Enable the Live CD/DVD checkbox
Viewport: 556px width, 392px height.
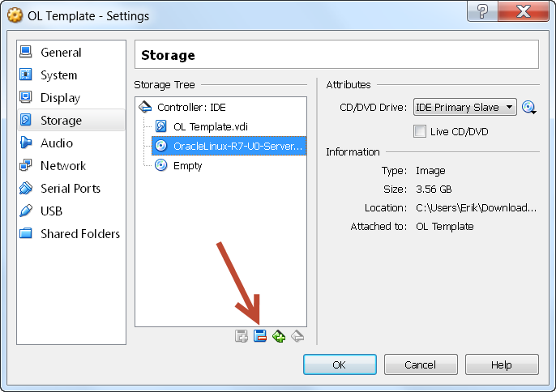420,131
